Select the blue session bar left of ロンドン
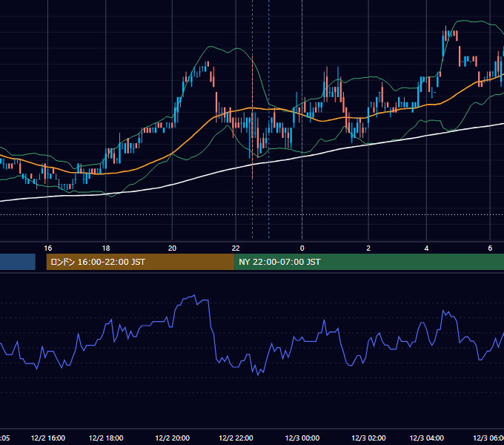The image size is (504, 445). [x=18, y=262]
